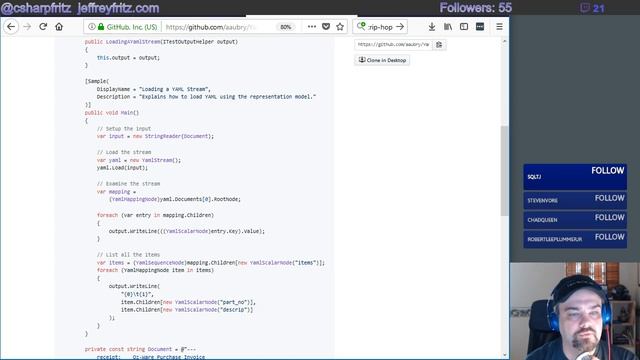Click the GitHub, Inc. (US) identity label
This screenshot has width=640, height=360.
(132, 27)
